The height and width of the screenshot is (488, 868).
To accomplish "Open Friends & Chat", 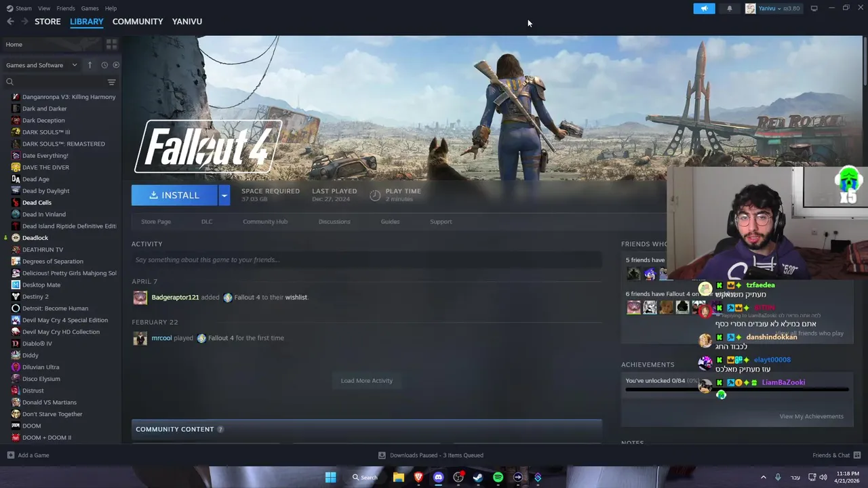I will (x=836, y=455).
